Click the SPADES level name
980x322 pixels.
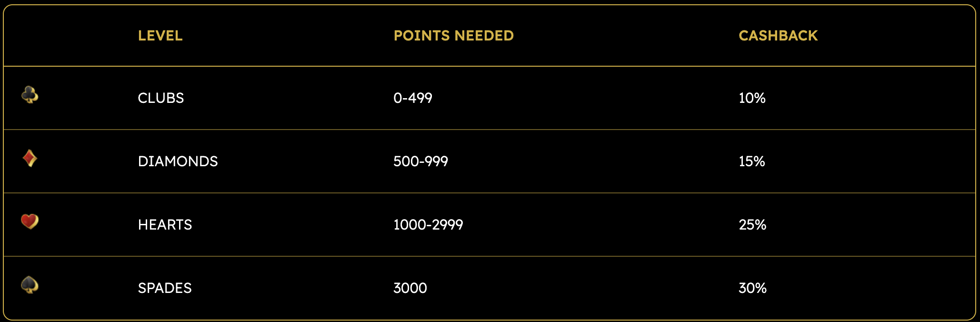coord(165,288)
